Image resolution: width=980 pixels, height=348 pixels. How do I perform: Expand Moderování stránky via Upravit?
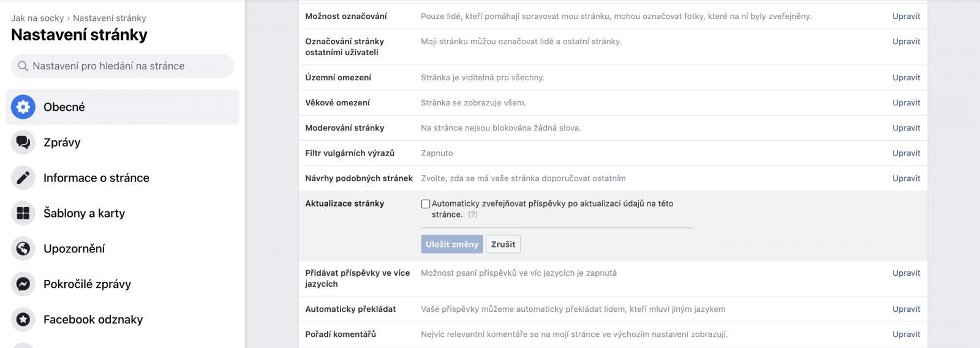point(906,128)
